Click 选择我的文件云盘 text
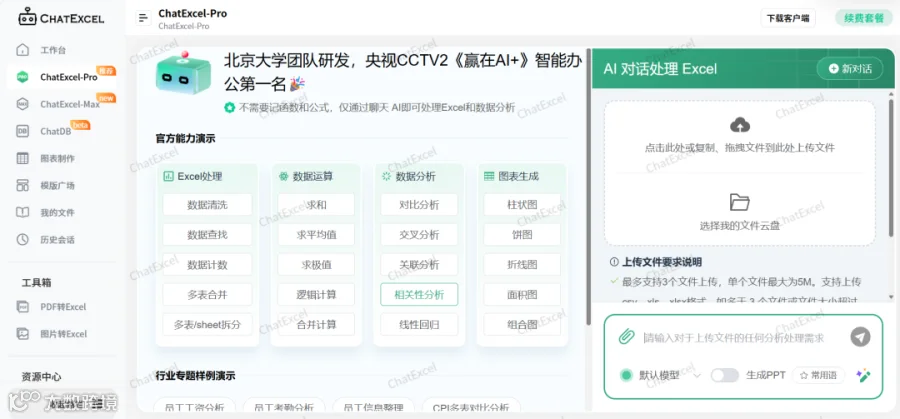The width and height of the screenshot is (900, 419). tap(740, 226)
